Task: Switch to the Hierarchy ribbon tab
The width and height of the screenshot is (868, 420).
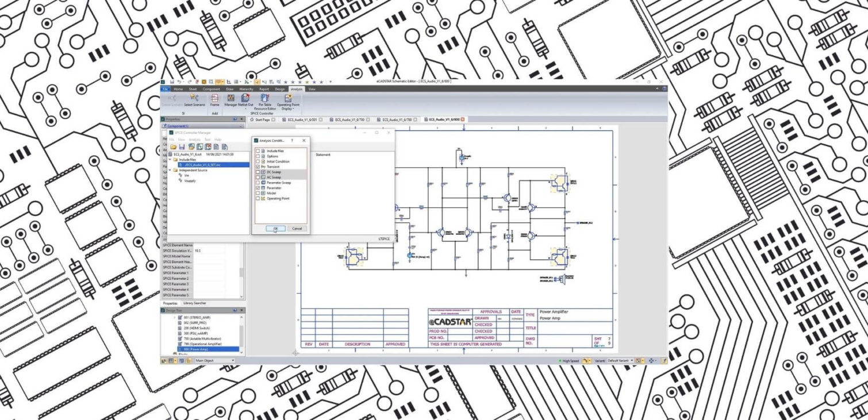Action: pyautogui.click(x=246, y=89)
